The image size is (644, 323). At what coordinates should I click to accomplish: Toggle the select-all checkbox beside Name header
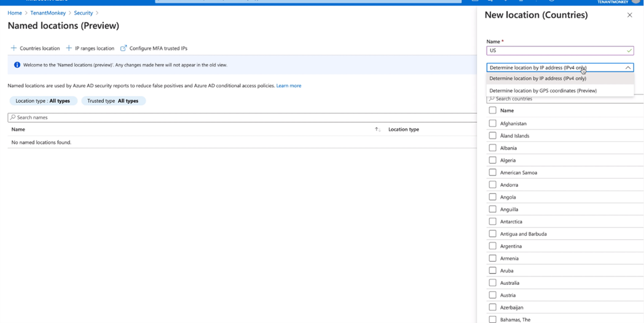(x=493, y=110)
